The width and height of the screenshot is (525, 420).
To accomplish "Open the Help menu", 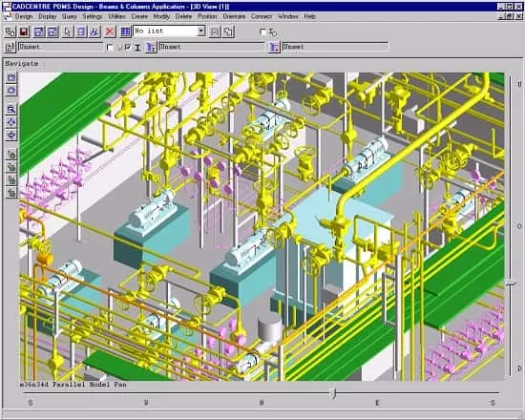I will (309, 16).
